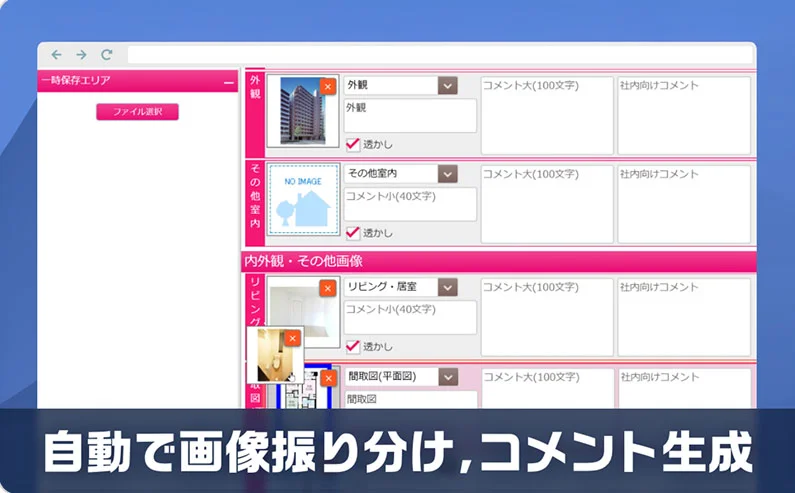
Task: Click 社内向けコメント field in その他室内 row
Action: [684, 204]
